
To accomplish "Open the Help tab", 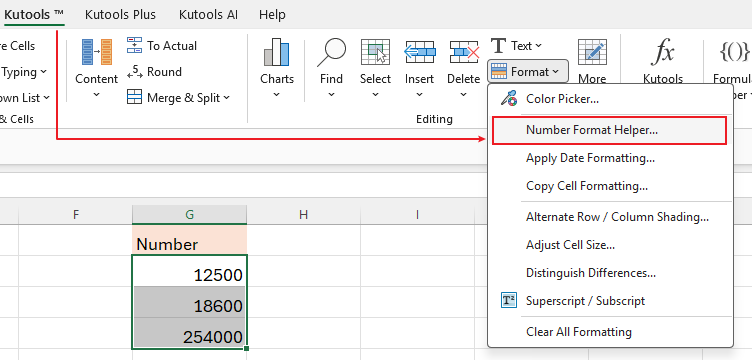I will pyautogui.click(x=272, y=14).
